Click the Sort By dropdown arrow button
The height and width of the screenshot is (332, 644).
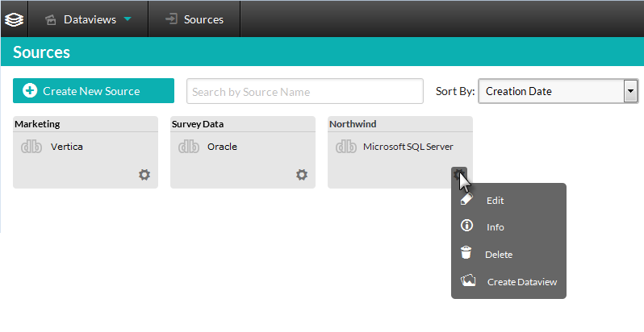coord(630,91)
